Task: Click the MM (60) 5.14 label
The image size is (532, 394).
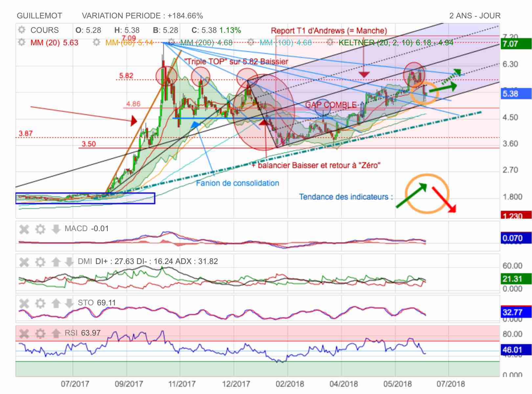Action: click(x=129, y=43)
